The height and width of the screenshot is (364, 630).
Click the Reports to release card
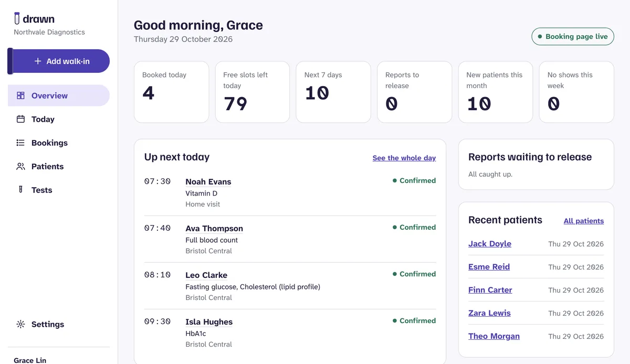(415, 92)
